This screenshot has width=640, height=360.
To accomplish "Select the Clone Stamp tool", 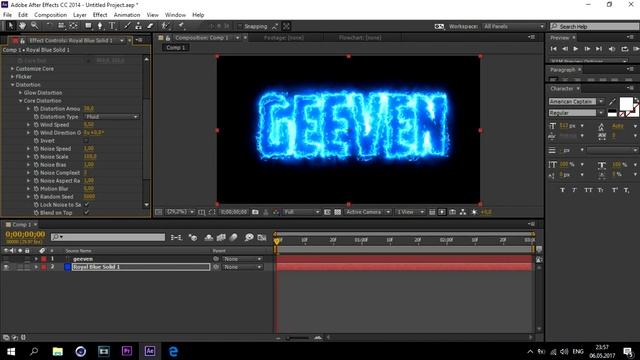I will (138, 26).
